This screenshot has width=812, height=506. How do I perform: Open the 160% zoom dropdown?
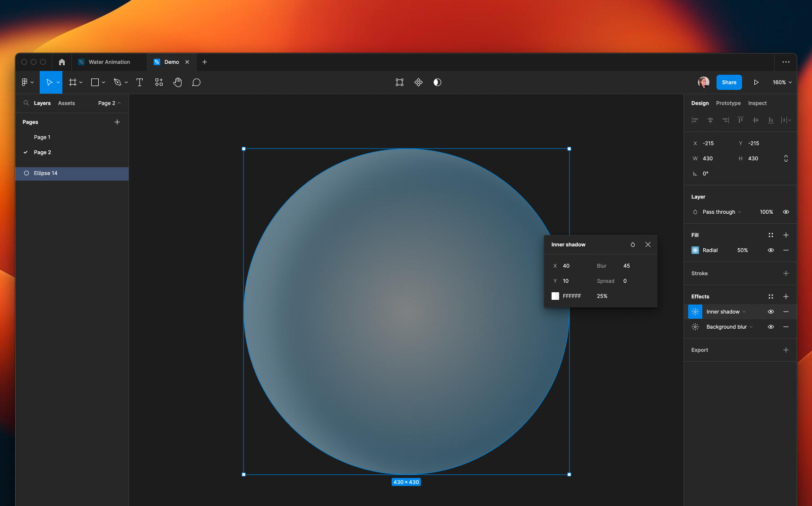pos(782,82)
